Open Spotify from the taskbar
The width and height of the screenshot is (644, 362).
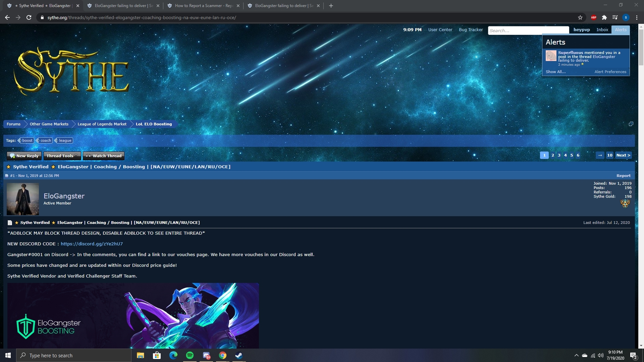(190, 355)
